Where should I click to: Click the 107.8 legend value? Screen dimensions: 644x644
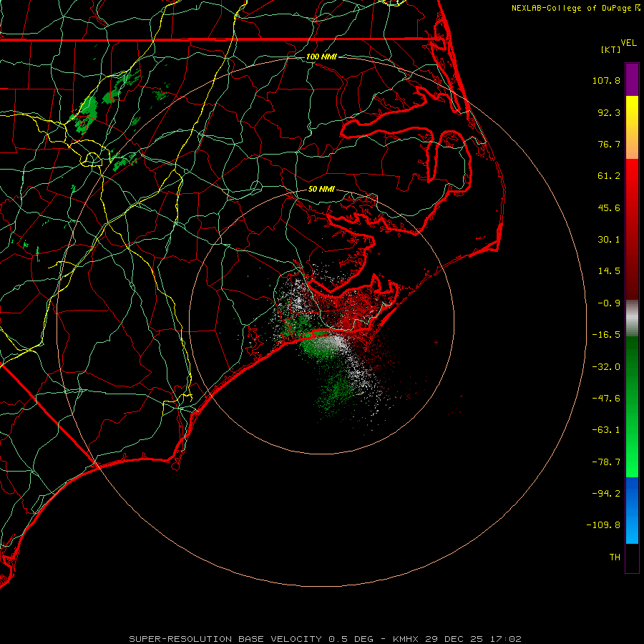[606, 80]
